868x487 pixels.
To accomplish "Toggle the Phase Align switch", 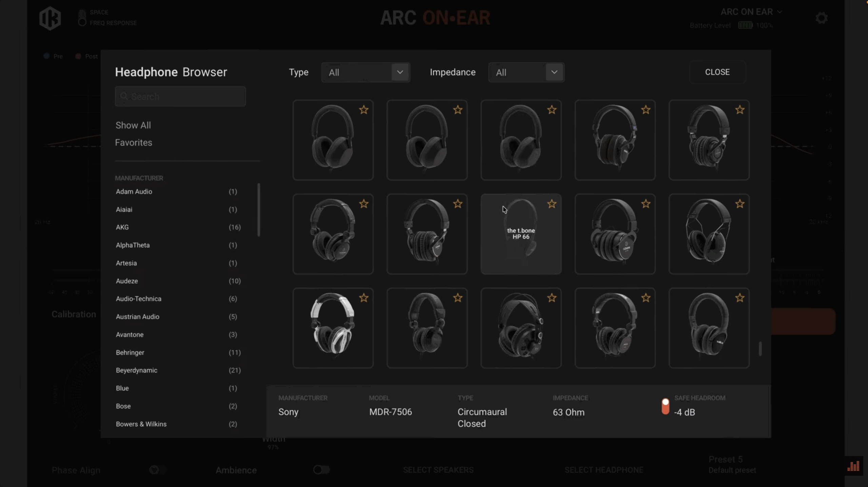I will click(x=158, y=470).
